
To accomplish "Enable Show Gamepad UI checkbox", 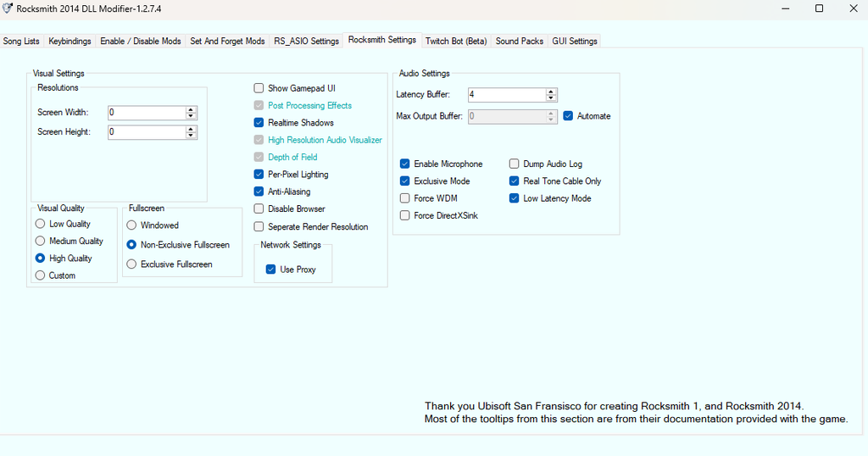I will [259, 88].
